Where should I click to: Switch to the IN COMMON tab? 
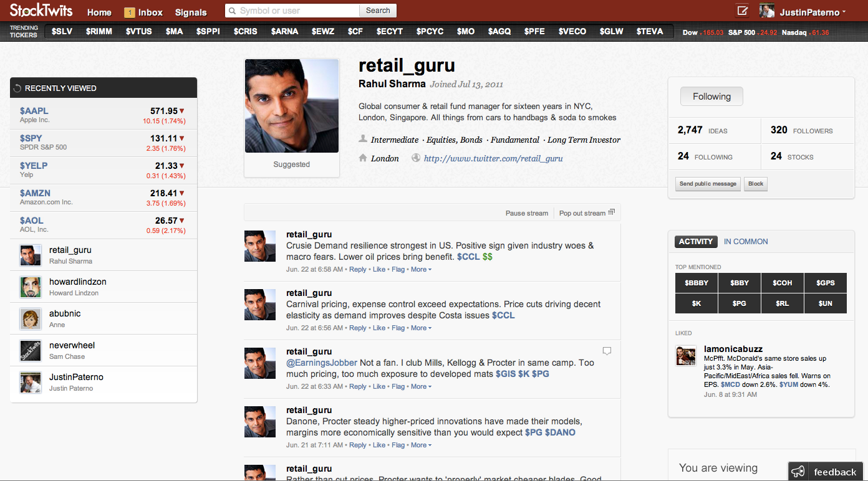coord(746,242)
